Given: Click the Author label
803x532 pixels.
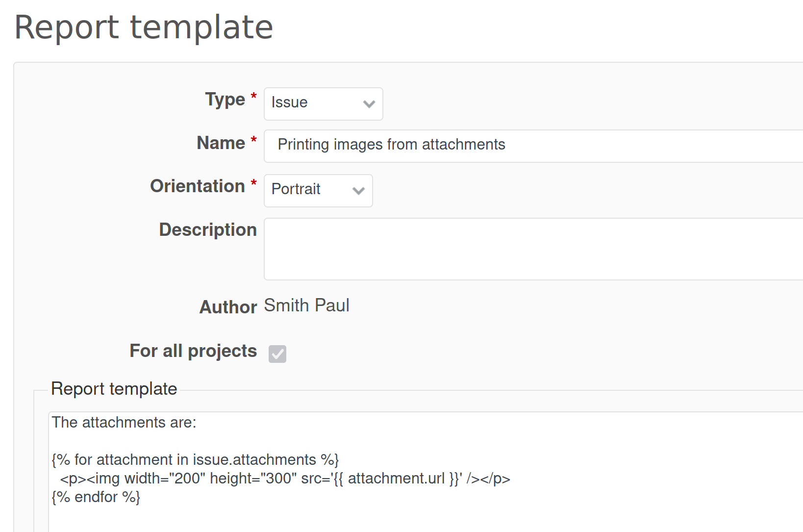Looking at the screenshot, I should tap(228, 307).
